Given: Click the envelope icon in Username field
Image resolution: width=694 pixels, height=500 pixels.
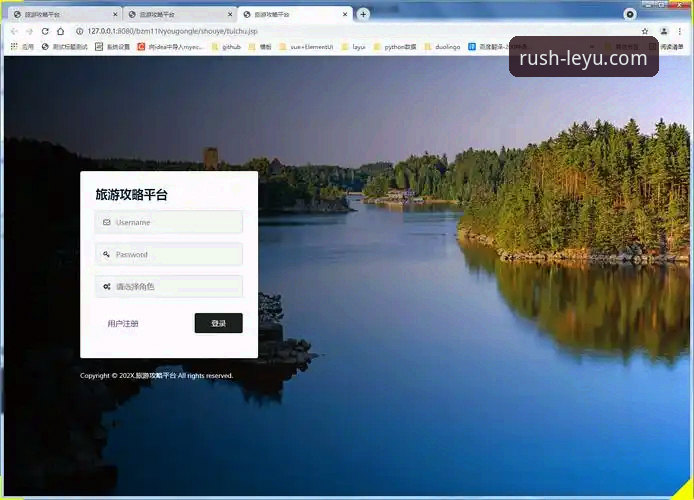Looking at the screenshot, I should (x=107, y=222).
